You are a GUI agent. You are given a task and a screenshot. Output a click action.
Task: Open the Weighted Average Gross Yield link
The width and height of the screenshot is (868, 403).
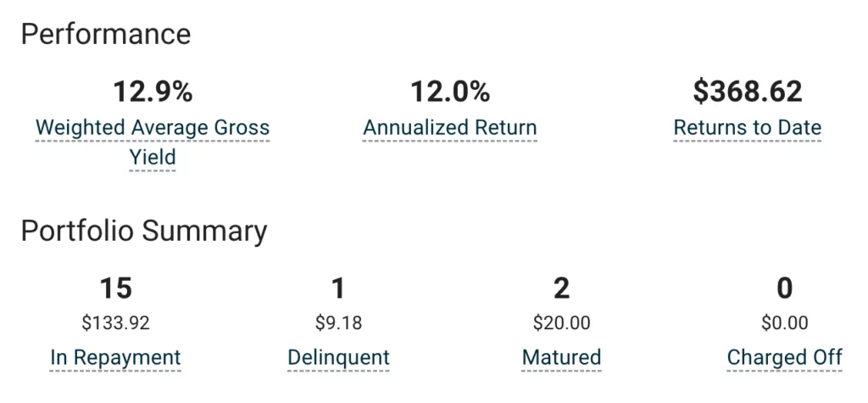click(x=153, y=143)
